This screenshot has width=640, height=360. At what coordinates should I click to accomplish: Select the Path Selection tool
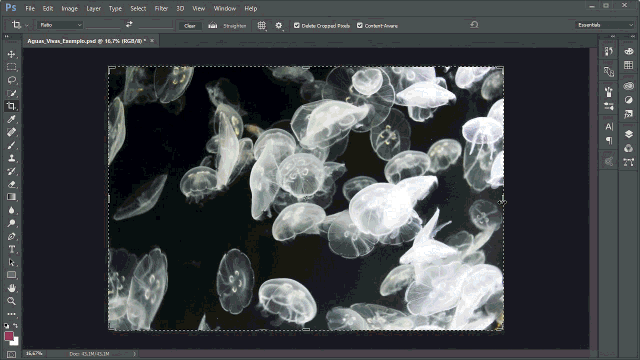pyautogui.click(x=11, y=262)
